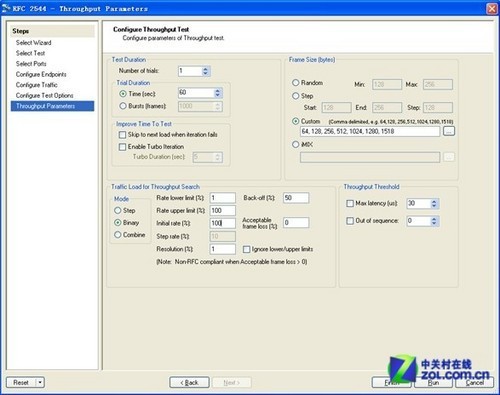Go to Configure Test Options step
This screenshot has height=395, width=500.
point(44,96)
